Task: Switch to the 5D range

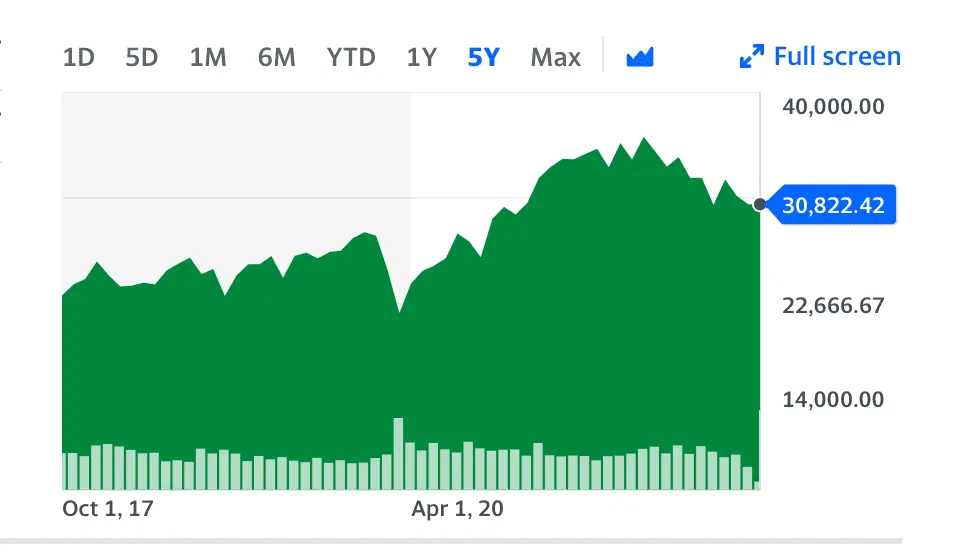Action: (x=142, y=57)
